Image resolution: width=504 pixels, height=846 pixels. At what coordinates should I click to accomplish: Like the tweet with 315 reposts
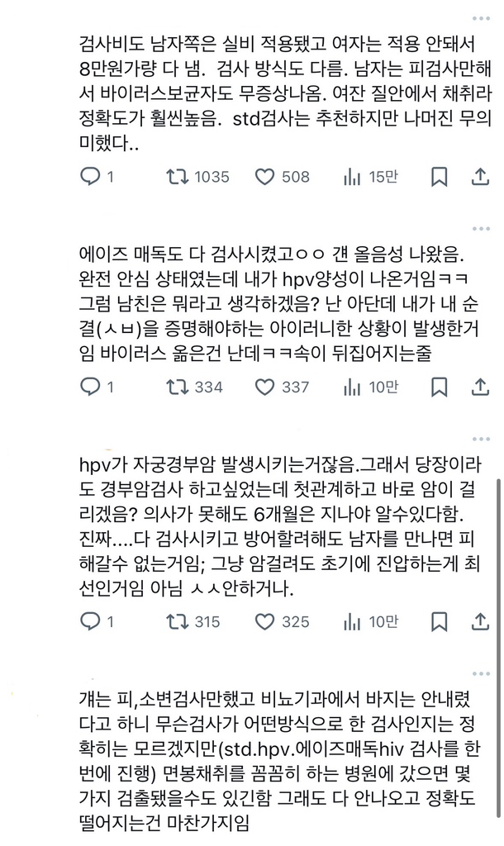pyautogui.click(x=265, y=621)
